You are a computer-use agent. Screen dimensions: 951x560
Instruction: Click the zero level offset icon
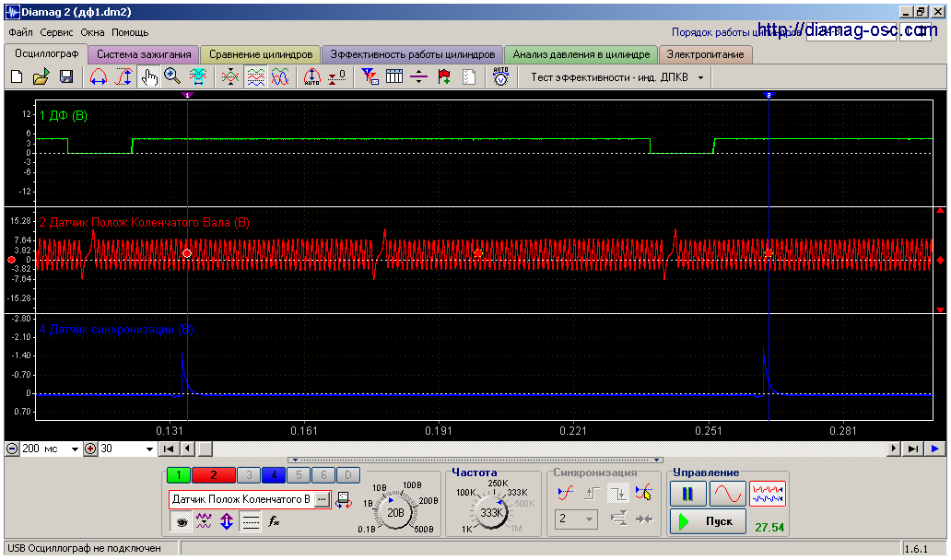click(x=337, y=77)
